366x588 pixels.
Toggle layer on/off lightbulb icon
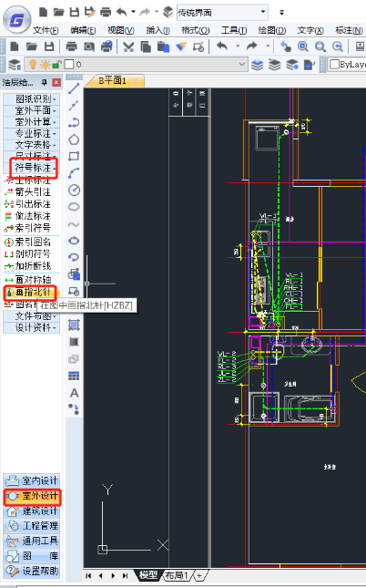pyautogui.click(x=33, y=65)
